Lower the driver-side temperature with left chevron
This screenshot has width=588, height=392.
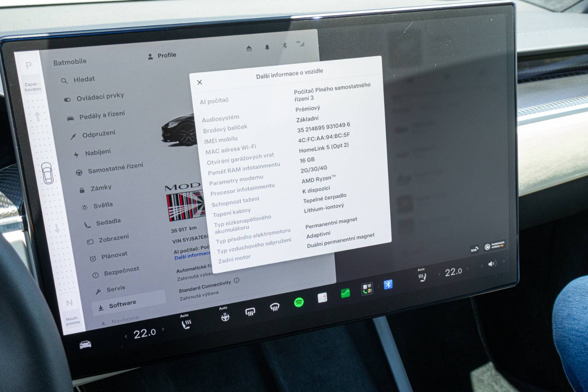(126, 336)
